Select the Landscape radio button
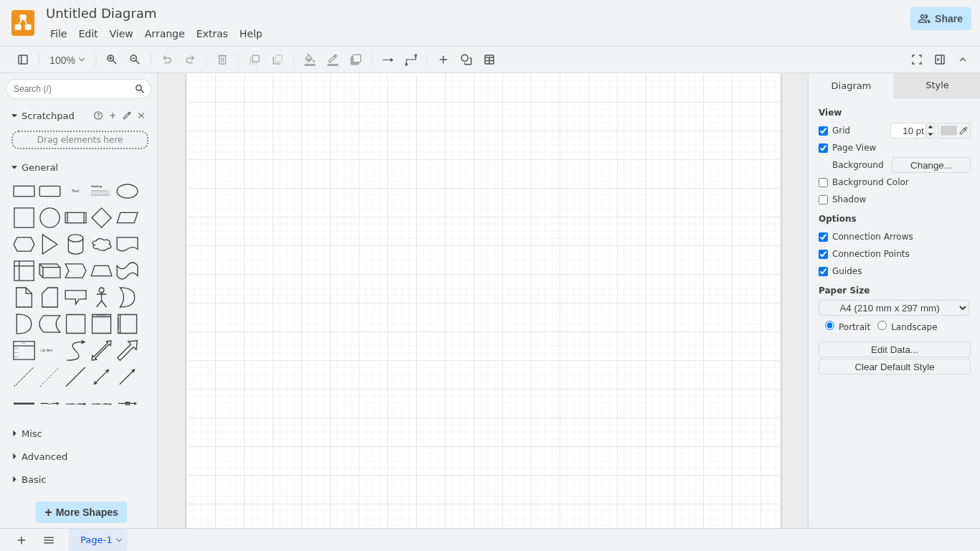This screenshot has width=980, height=551. pos(882,325)
